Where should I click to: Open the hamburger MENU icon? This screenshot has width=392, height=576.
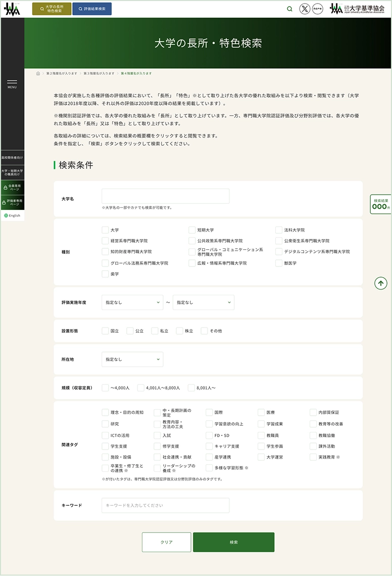(12, 84)
